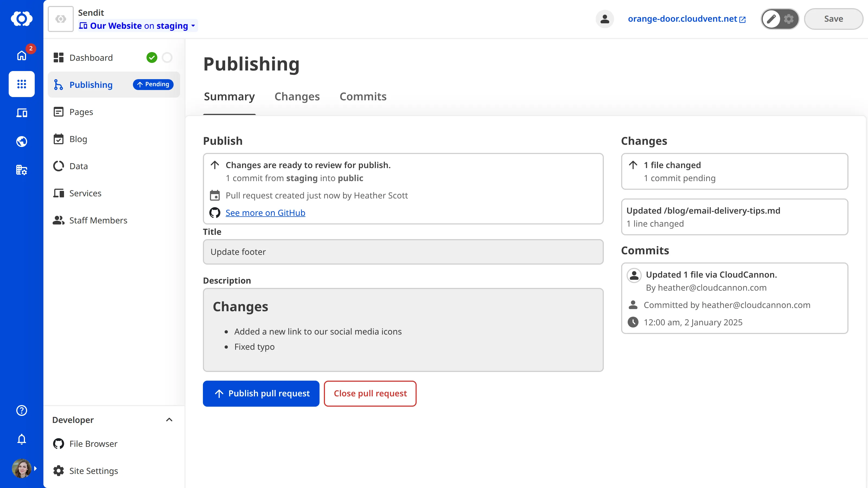Open the user avatar profile menu
868x488 pixels.
coord(22,468)
